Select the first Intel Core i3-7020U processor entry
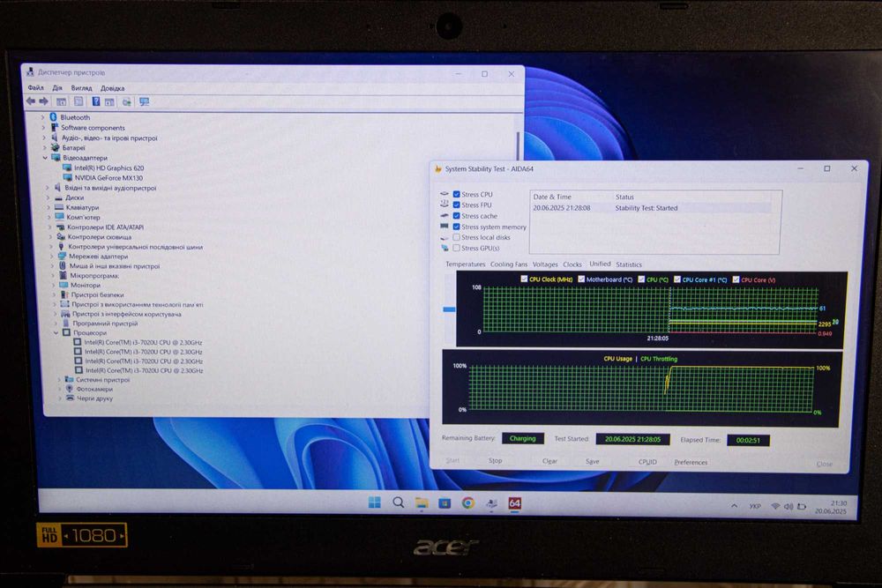 (138, 342)
